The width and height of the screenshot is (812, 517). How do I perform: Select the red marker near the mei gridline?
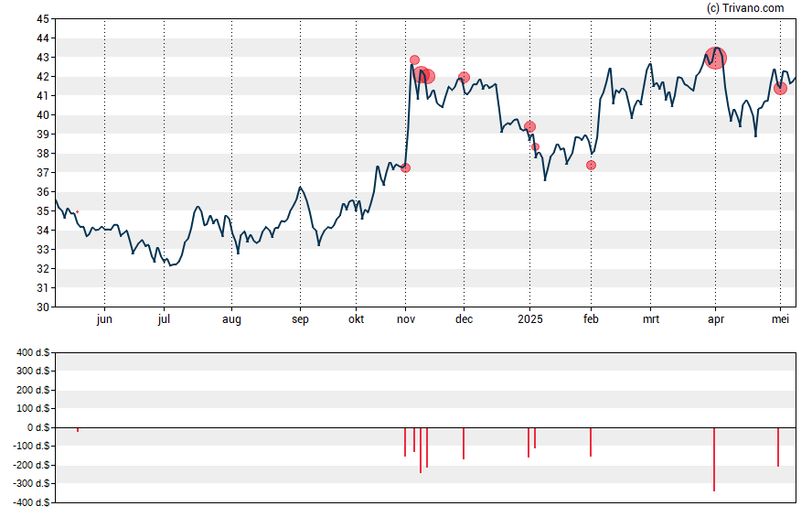point(780,89)
